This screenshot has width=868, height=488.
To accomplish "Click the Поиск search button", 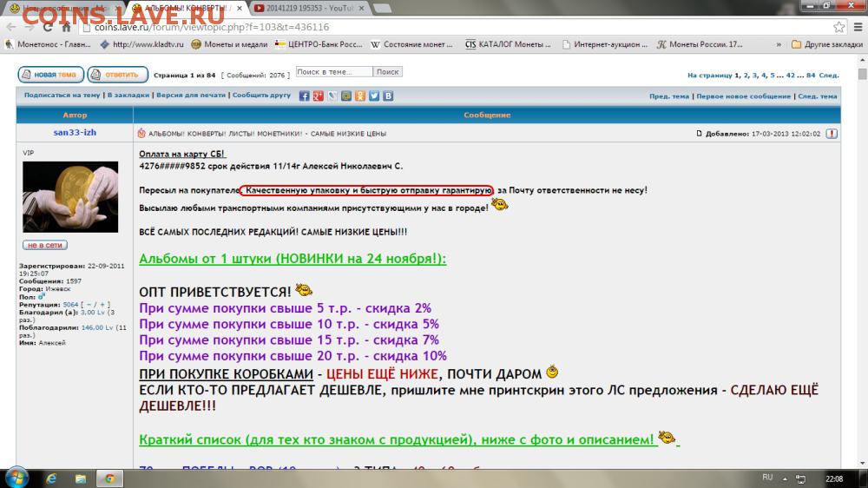I will 387,71.
